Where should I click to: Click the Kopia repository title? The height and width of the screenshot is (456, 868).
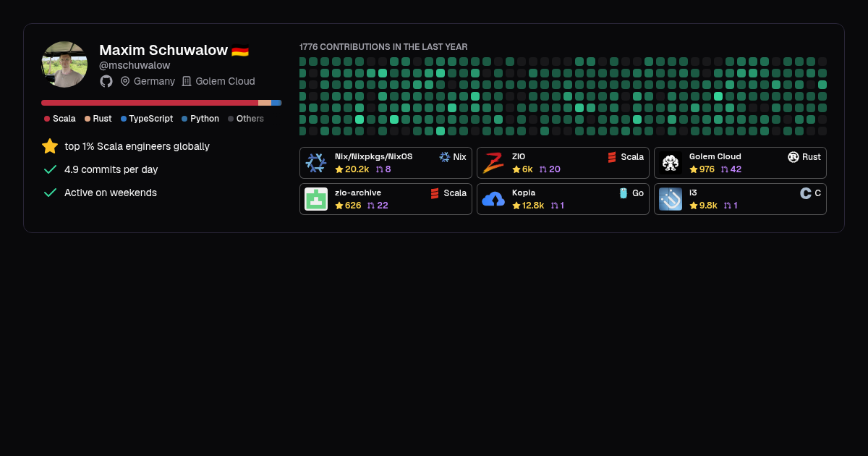[524, 193]
